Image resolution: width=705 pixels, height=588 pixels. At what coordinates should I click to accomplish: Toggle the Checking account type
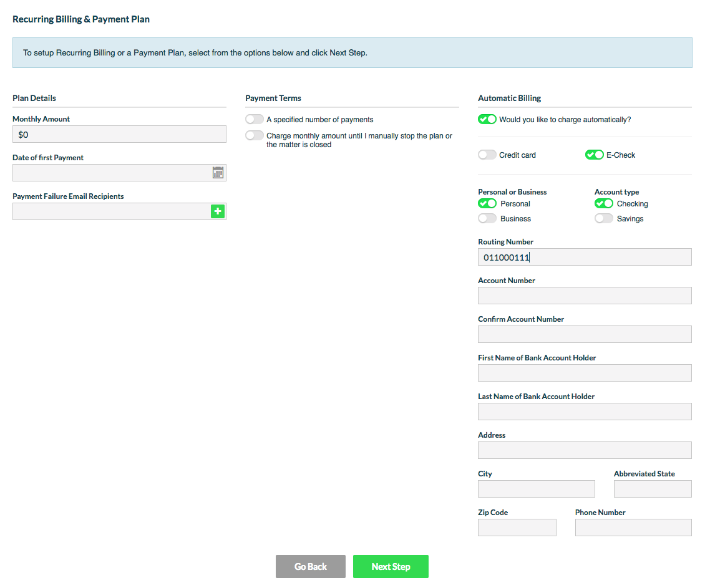point(604,203)
